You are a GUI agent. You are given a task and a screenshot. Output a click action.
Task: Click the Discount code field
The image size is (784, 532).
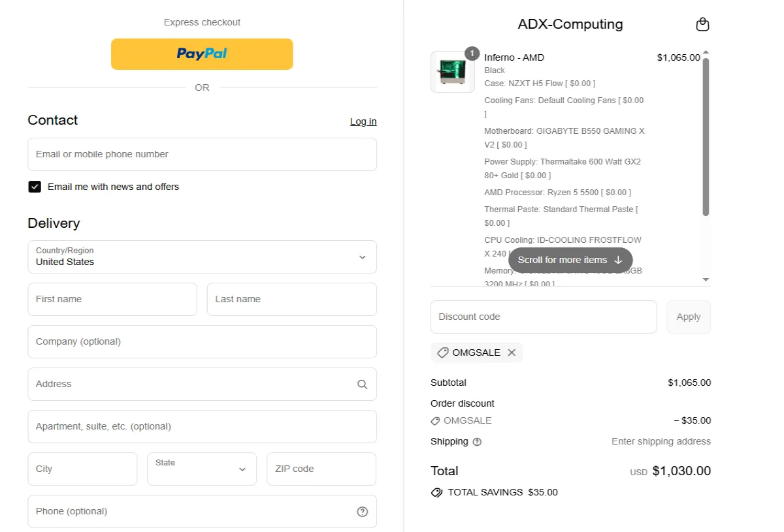pos(543,317)
